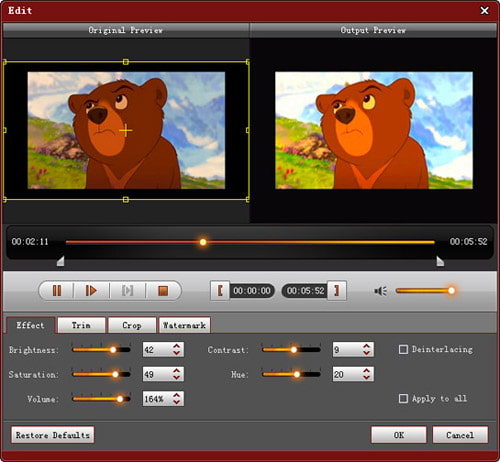500x462 pixels.
Task: Click the Saturation slider
Action: 101,374
